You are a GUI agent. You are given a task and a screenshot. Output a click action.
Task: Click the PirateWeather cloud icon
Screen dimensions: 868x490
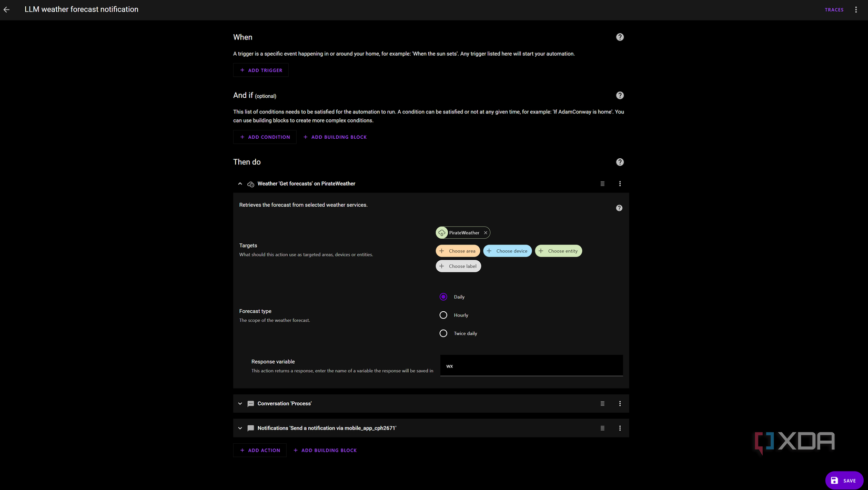tap(442, 232)
